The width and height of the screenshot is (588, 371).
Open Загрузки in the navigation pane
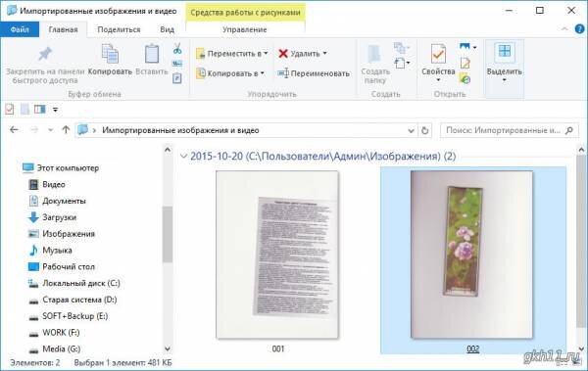pyautogui.click(x=52, y=217)
